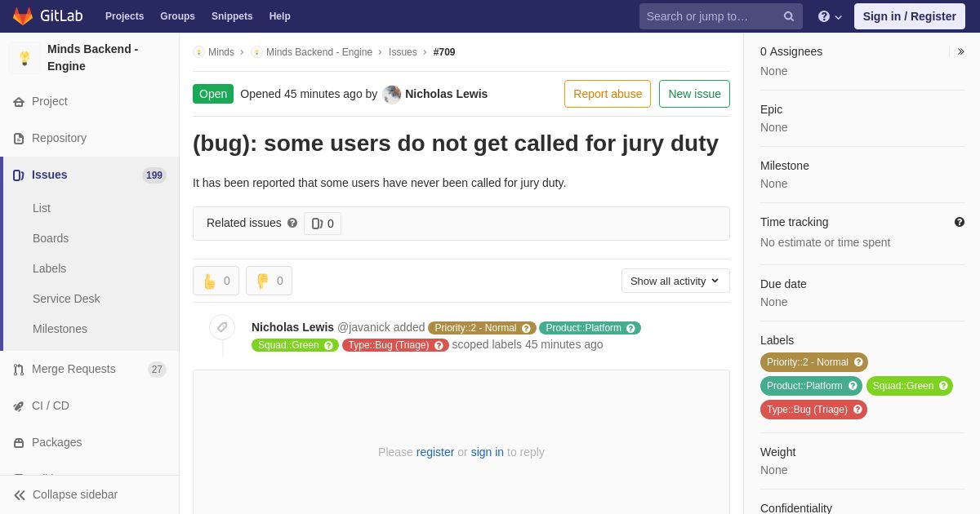The height and width of the screenshot is (514, 980).
Task: Go to issue Boards
Action: (51, 238)
